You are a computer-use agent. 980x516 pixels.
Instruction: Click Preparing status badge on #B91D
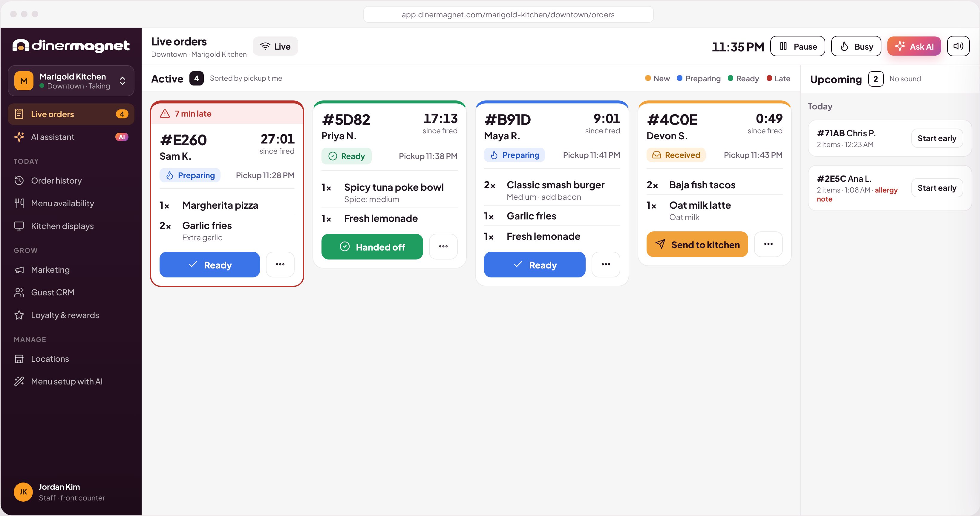click(x=514, y=155)
